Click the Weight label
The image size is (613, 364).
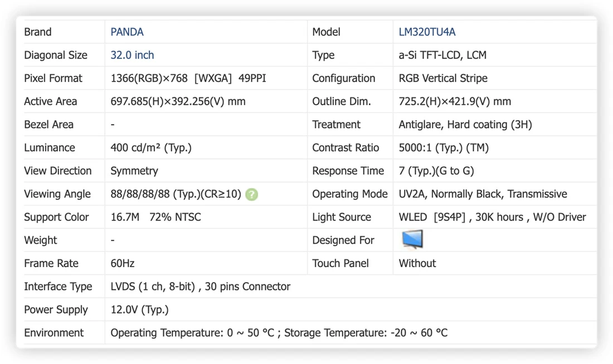pyautogui.click(x=40, y=240)
